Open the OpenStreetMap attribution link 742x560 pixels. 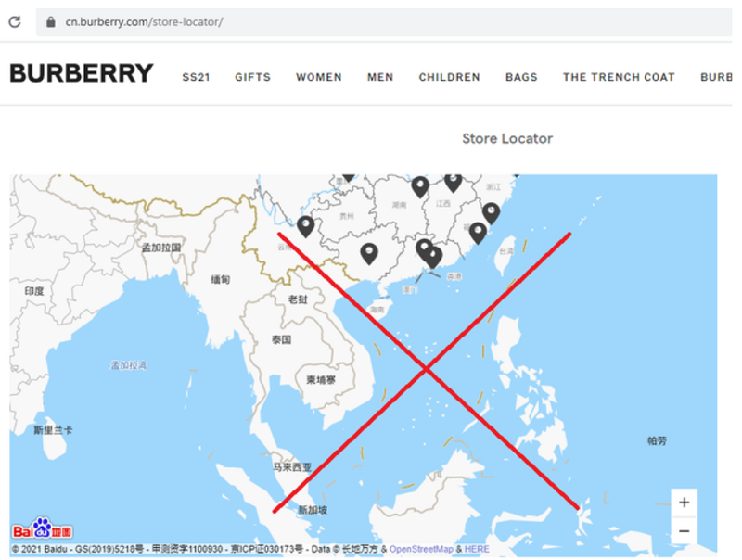click(421, 550)
